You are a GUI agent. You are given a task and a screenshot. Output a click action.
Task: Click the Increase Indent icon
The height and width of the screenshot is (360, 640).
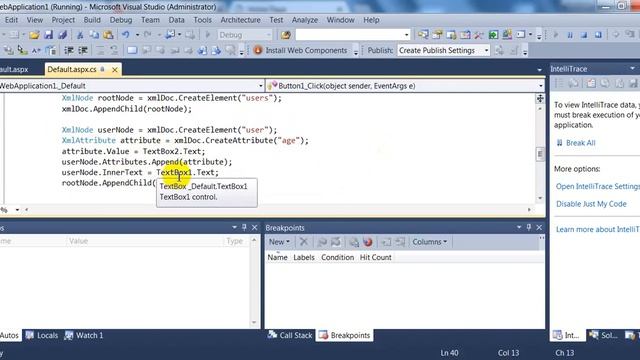pos(83,50)
